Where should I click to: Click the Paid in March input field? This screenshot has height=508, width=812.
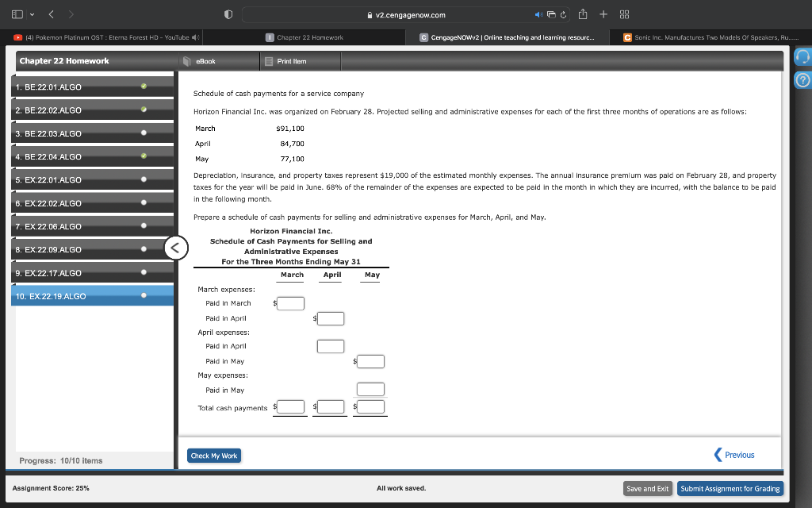tap(290, 303)
